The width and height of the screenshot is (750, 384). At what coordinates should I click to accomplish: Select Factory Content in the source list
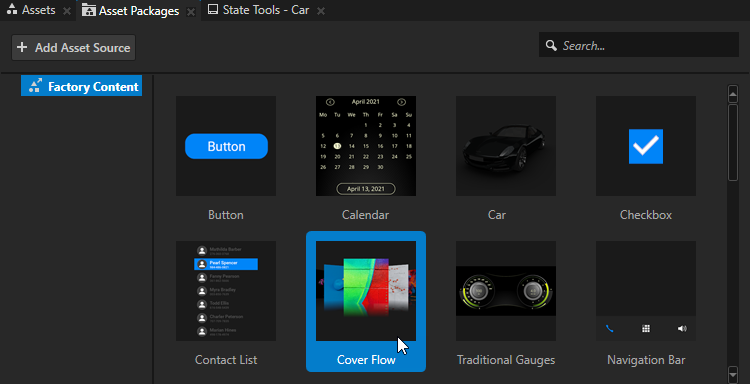[x=81, y=86]
